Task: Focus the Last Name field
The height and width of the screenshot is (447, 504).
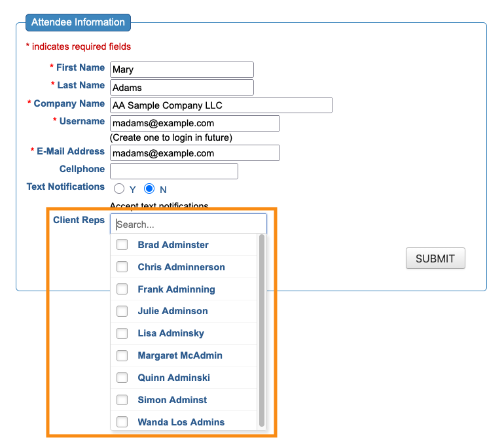Action: tap(181, 88)
